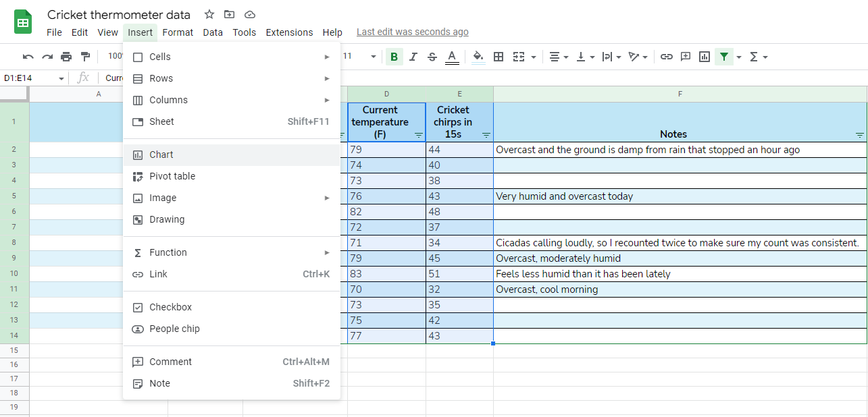Click the print icon in toolbar
This screenshot has width=868, height=417.
(66, 57)
